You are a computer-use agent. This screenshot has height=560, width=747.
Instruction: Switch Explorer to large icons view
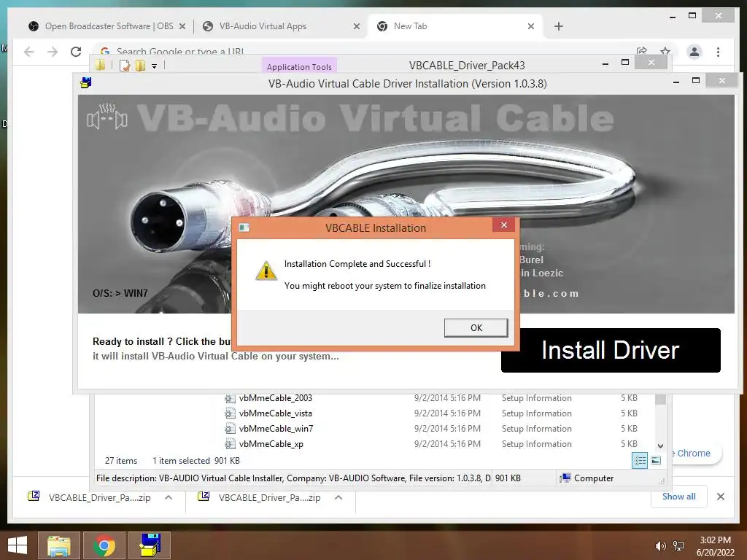(656, 461)
